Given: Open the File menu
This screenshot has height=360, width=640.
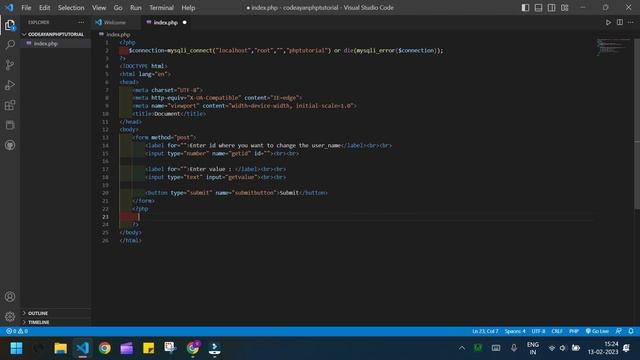Looking at the screenshot, I should (x=26, y=8).
